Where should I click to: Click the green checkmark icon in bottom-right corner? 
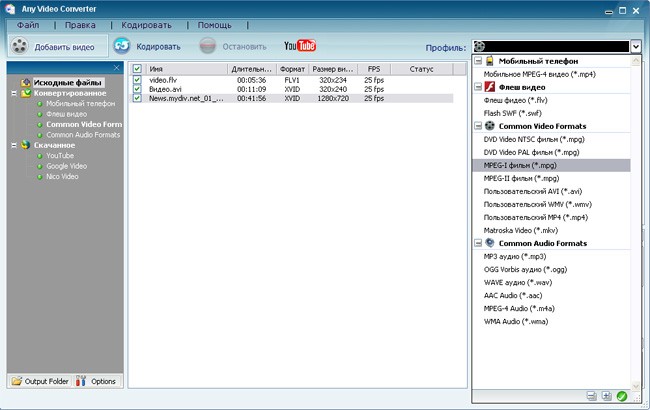621,397
